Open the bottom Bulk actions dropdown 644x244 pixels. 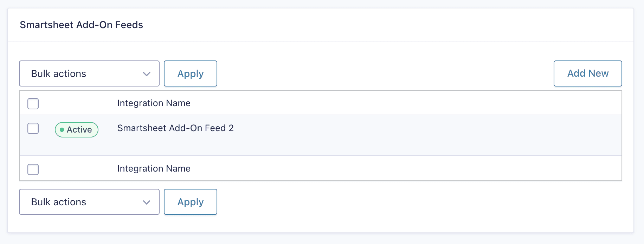point(89,202)
